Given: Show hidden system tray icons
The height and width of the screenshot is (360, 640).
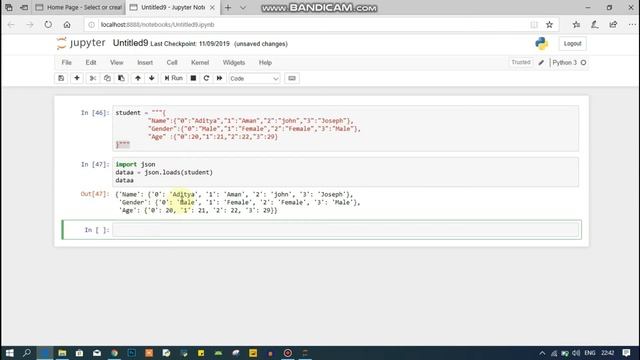Looking at the screenshot, I should pyautogui.click(x=542, y=353).
